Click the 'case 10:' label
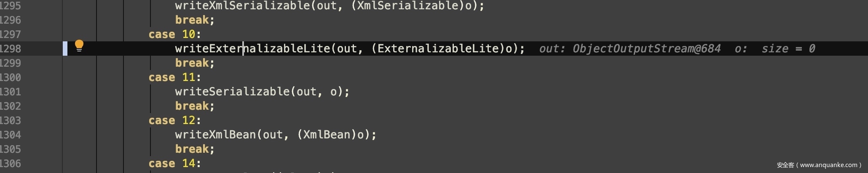Viewport: 868px width, 173px height. coord(174,35)
